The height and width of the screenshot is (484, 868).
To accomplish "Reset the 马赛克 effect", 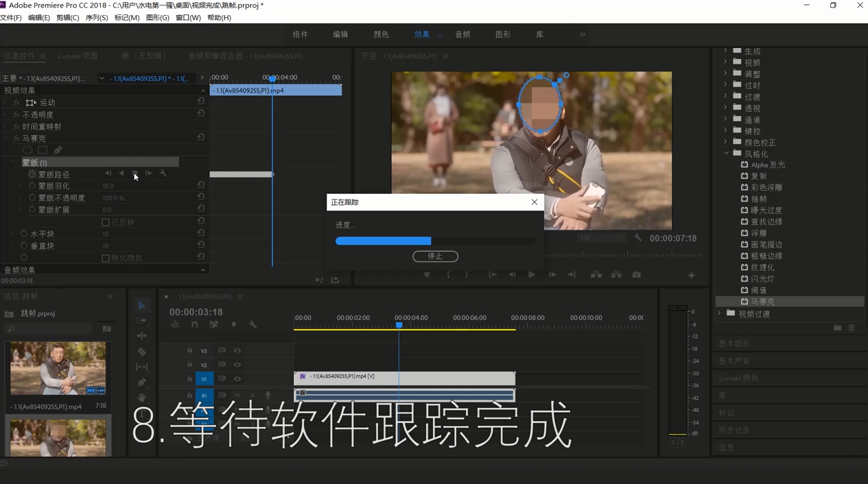I will [201, 138].
